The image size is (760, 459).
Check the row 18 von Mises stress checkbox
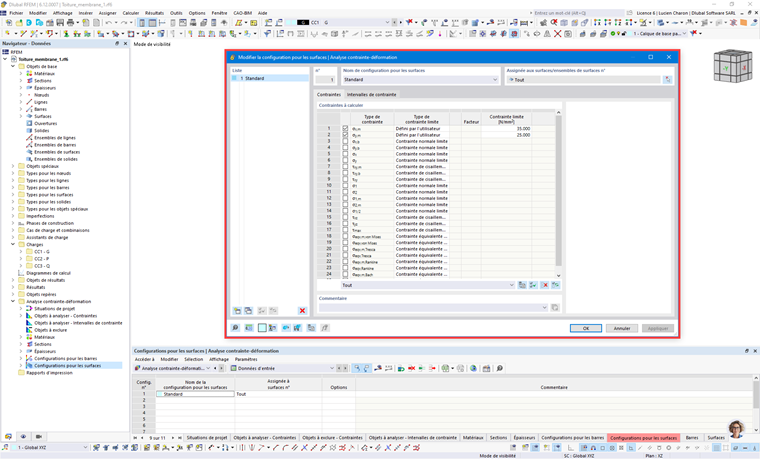tap(345, 236)
